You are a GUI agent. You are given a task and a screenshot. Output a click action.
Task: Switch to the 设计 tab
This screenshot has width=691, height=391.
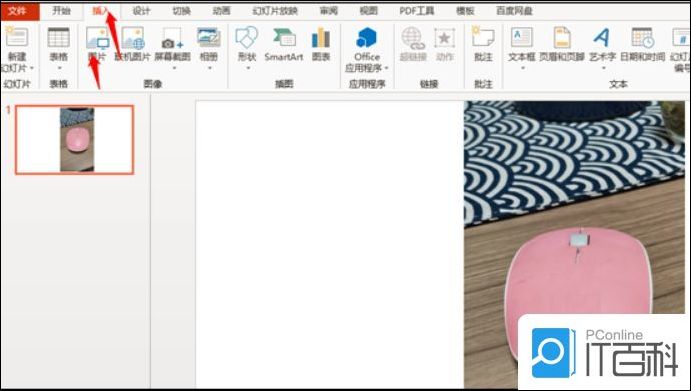[141, 11]
